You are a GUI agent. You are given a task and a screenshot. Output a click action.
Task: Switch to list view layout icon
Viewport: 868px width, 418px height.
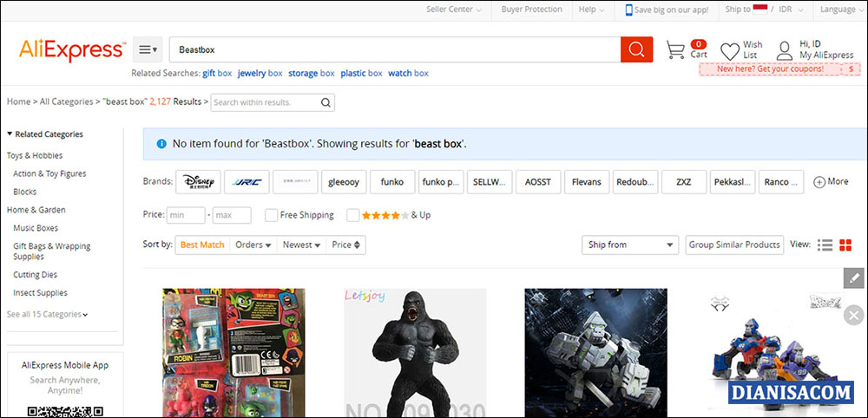pos(825,245)
